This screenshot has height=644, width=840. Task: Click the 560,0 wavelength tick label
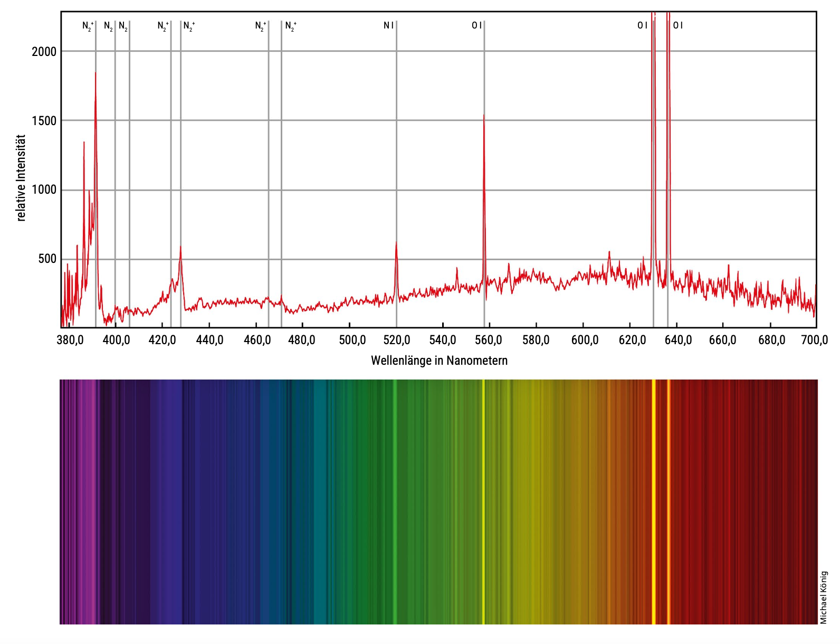click(x=489, y=340)
